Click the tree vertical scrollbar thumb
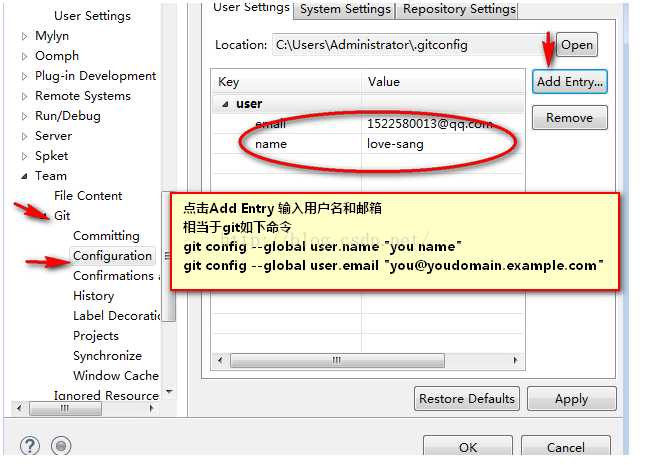The image size is (657, 465). coord(168,256)
